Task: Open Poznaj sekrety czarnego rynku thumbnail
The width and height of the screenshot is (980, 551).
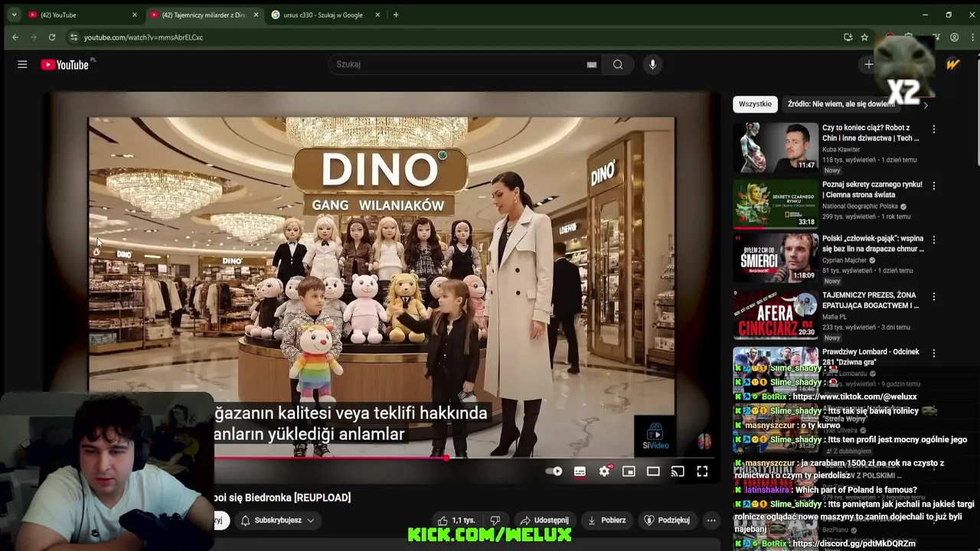Action: 776,204
